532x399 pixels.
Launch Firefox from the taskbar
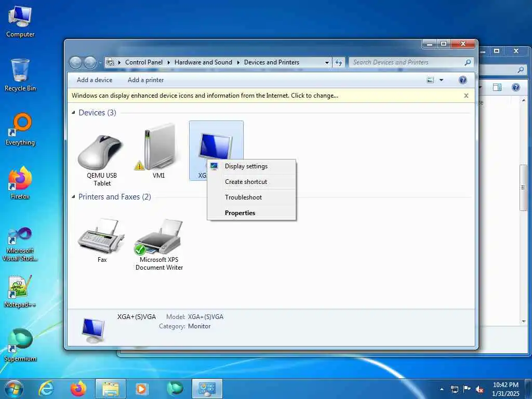(78, 389)
